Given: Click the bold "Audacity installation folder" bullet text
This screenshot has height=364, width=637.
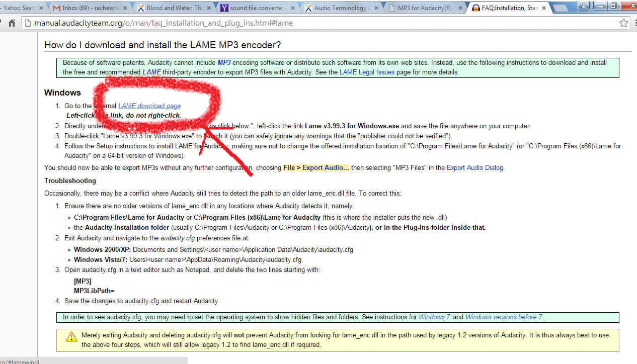Looking at the screenshot, I should [x=128, y=227].
